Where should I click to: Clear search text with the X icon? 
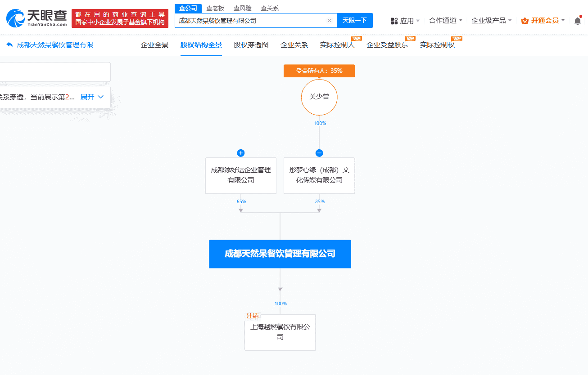click(329, 21)
